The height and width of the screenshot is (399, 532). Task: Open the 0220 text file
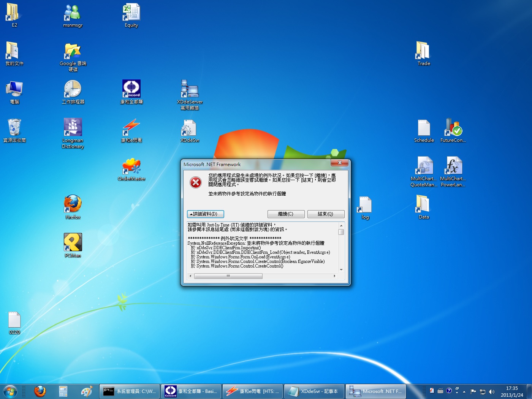pyautogui.click(x=14, y=323)
